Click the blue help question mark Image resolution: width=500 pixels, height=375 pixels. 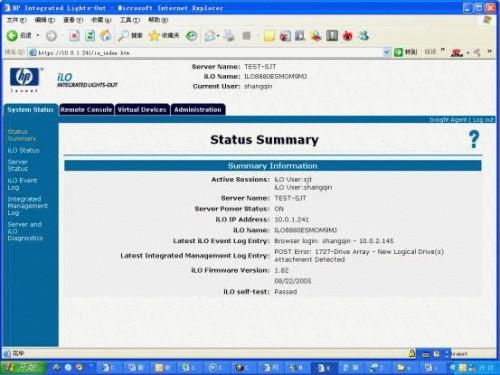474,139
